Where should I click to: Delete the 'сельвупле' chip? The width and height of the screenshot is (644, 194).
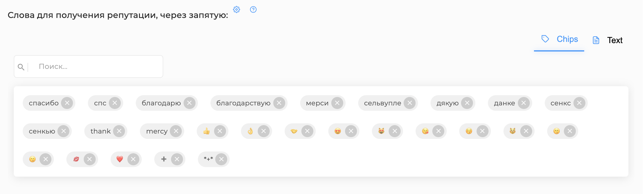pyautogui.click(x=410, y=103)
